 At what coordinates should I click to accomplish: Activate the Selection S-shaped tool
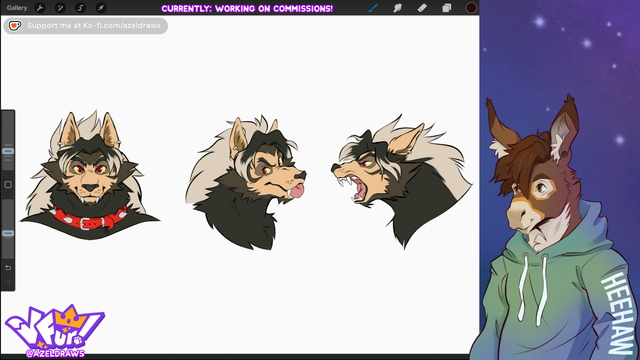80,8
